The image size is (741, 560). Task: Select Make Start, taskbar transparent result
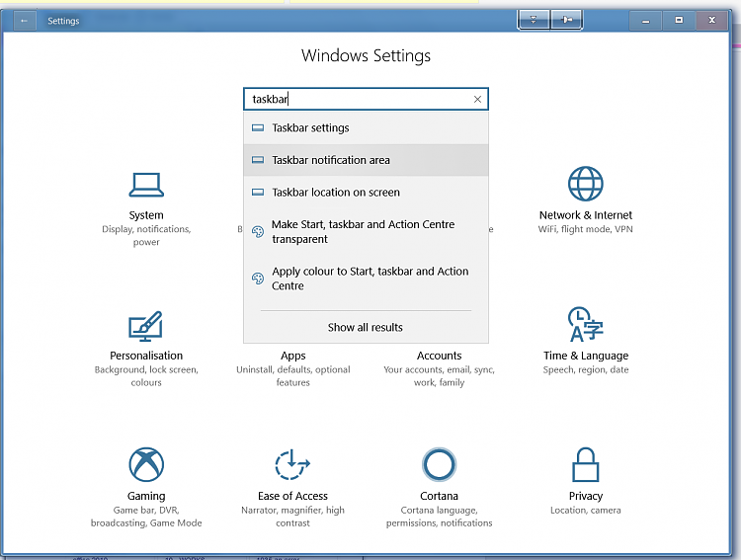pos(366,231)
